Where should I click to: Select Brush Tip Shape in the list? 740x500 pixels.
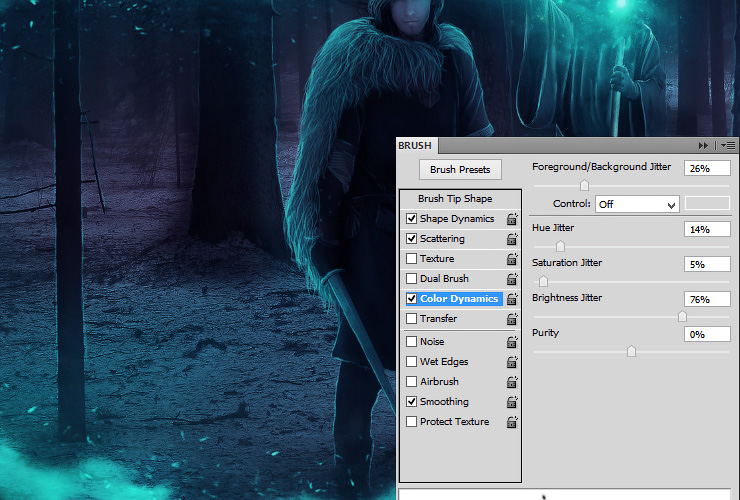coord(455,199)
